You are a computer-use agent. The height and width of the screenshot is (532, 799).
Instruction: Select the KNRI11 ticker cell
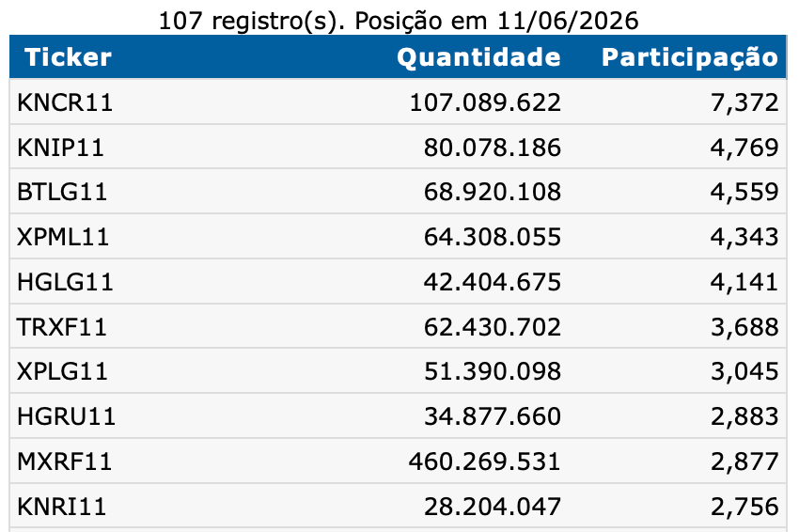62,507
